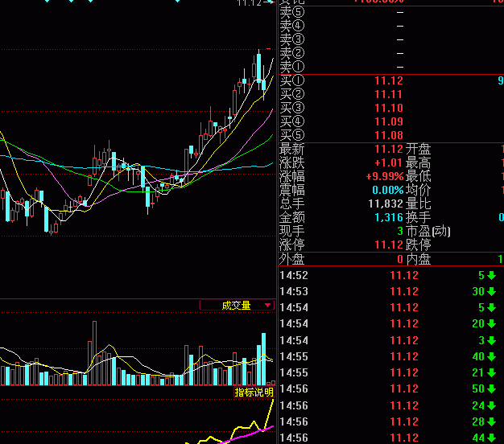
Task: Open the 成交量 indicator dropdown
Action: click(x=237, y=306)
